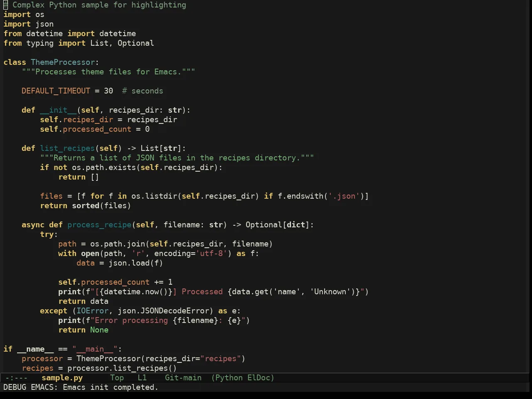This screenshot has height=399, width=532.
Task: Click the DEFAULT_TIMEOUT constant
Action: tap(56, 91)
